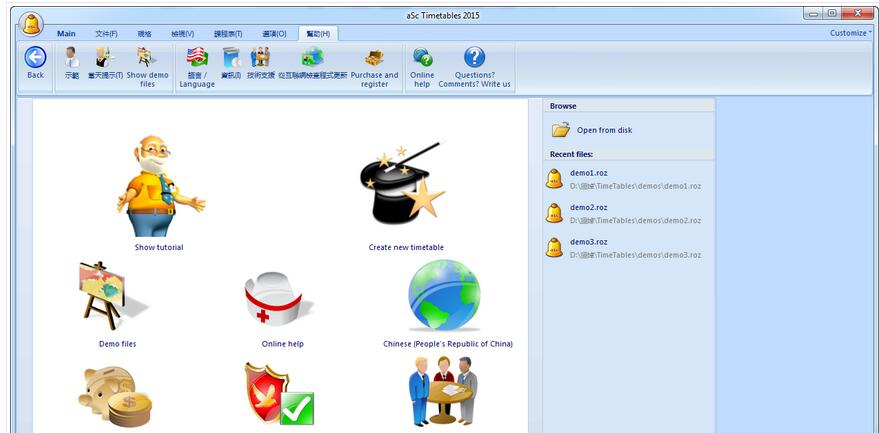Click the bell icon beside demo1.roz
The image size is (879, 433).
554,179
